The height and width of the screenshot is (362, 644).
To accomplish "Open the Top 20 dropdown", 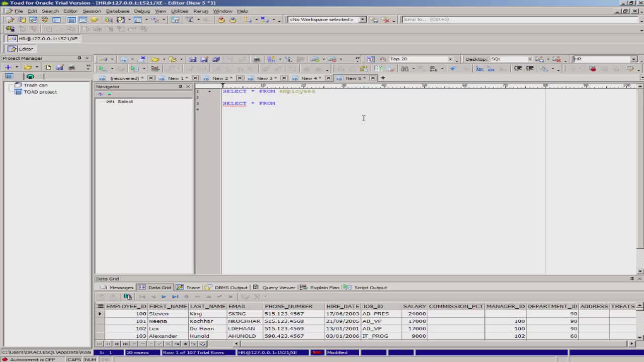I will pos(450,59).
